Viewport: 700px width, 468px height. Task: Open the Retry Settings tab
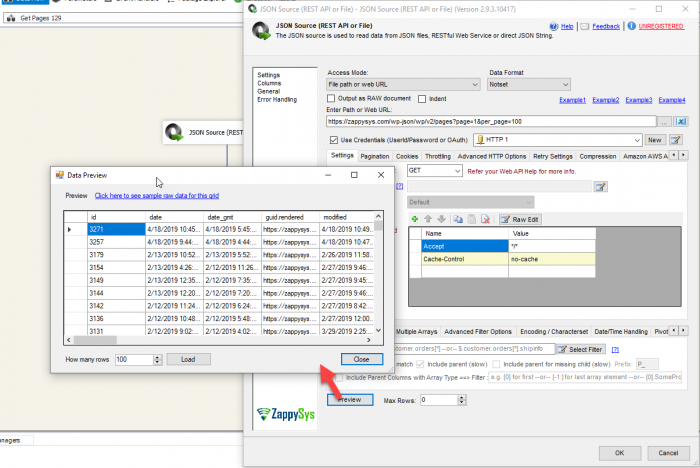tap(552, 156)
